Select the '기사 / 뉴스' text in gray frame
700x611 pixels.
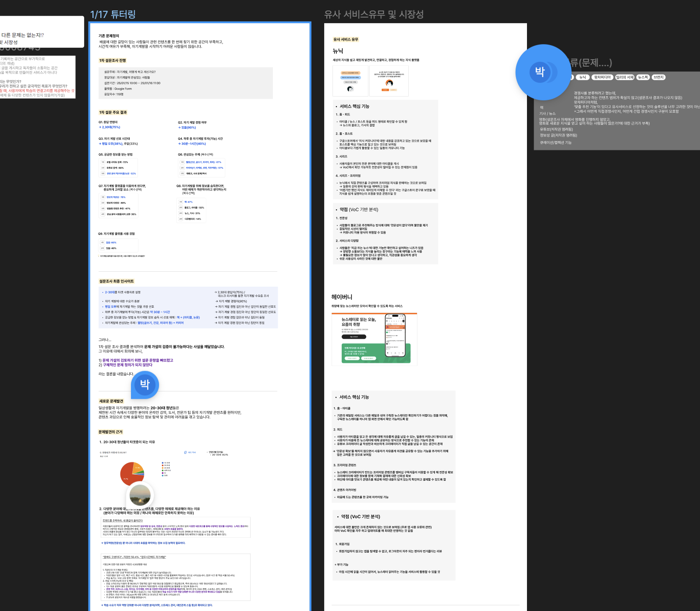tap(547, 114)
